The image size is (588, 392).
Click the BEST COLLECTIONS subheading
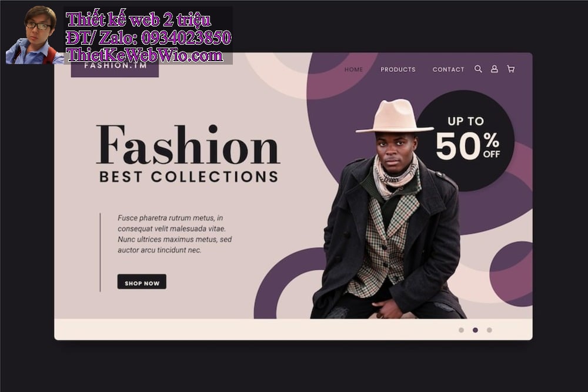(189, 177)
